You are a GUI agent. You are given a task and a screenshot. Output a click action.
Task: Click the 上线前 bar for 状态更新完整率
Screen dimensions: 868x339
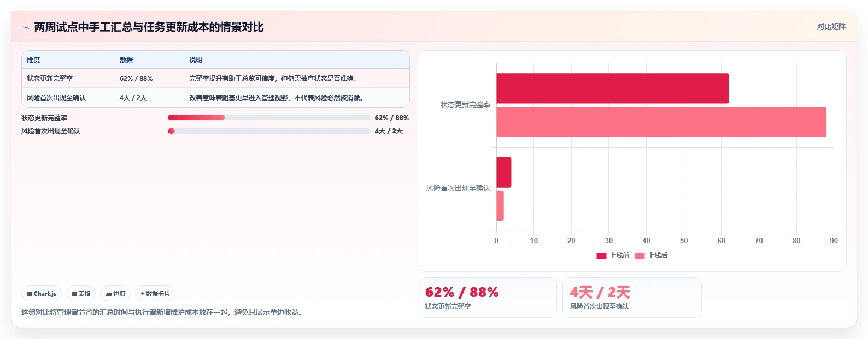(612, 89)
